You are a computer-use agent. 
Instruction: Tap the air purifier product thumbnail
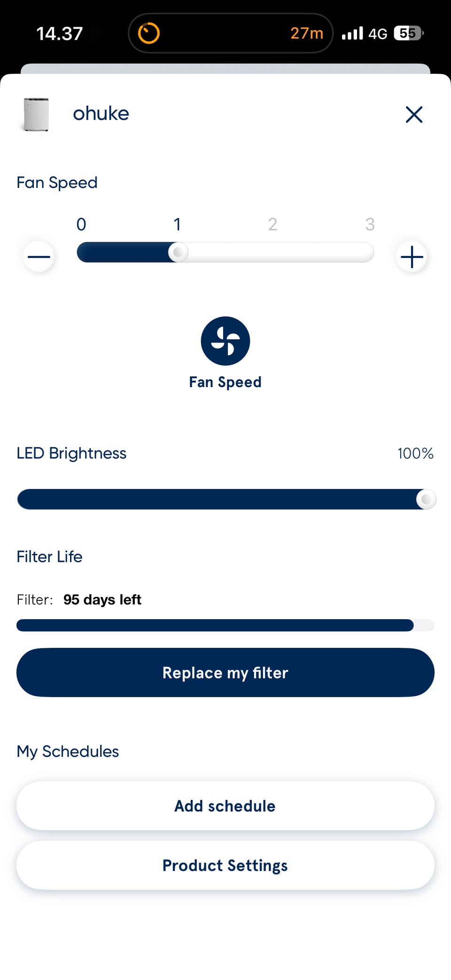[x=36, y=114]
